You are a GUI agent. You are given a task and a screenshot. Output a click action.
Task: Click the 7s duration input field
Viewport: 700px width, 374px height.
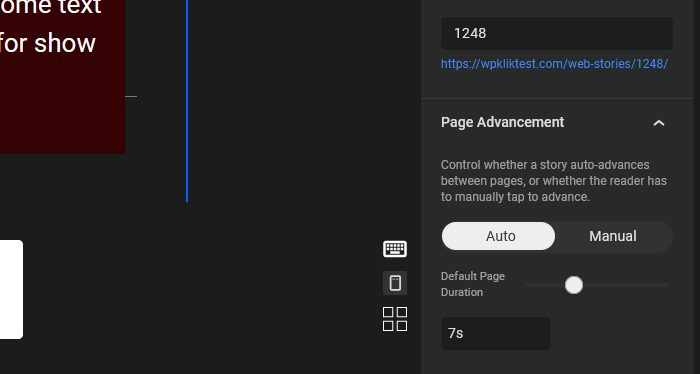(x=496, y=333)
